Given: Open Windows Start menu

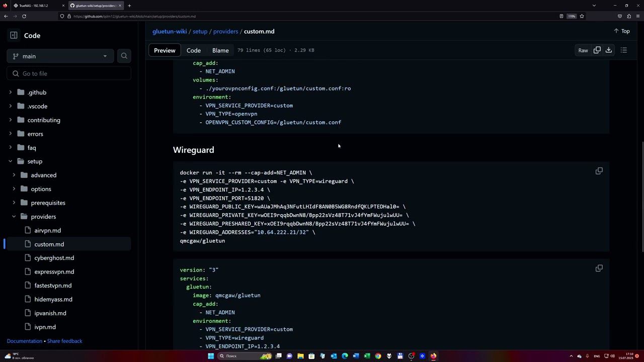Looking at the screenshot, I should 211,356.
